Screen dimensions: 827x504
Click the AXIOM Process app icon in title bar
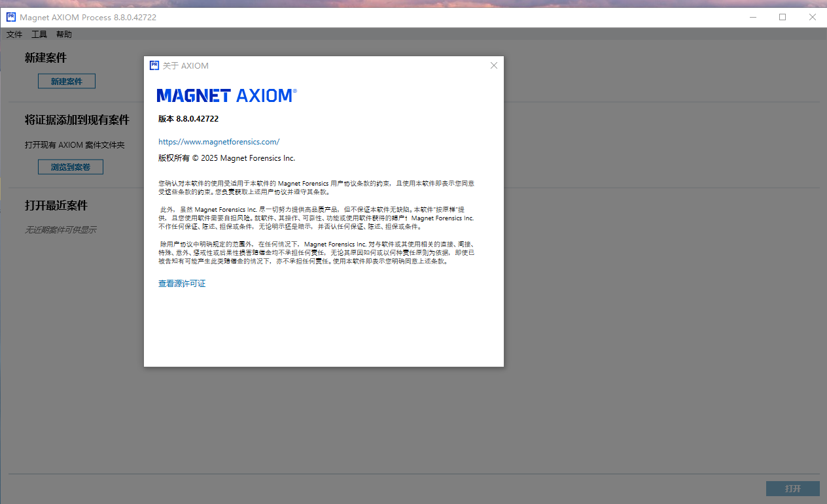(x=11, y=17)
